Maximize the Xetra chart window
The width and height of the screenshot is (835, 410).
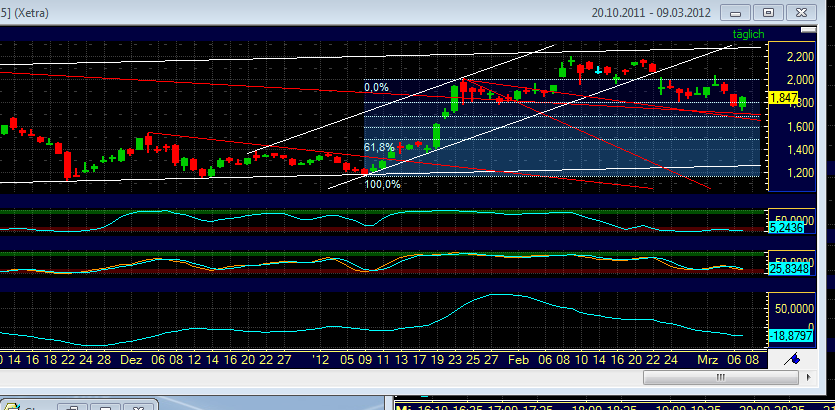point(768,12)
